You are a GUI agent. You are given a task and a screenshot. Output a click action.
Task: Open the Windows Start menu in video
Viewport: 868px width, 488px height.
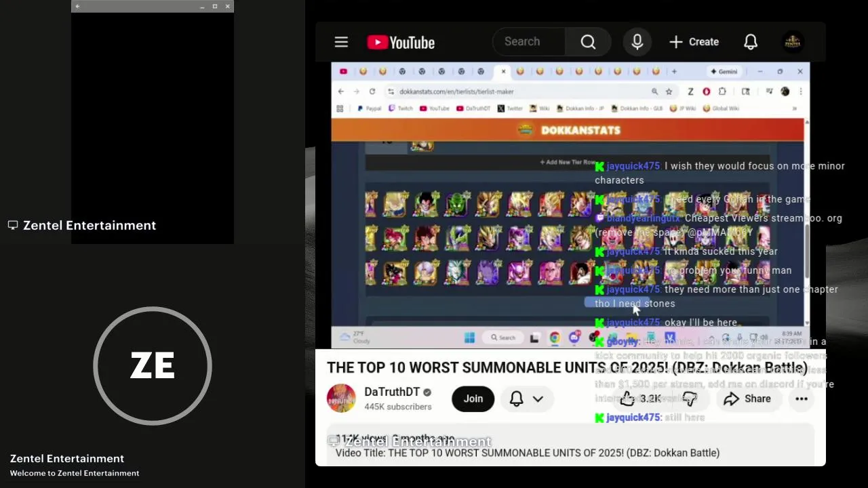point(469,338)
